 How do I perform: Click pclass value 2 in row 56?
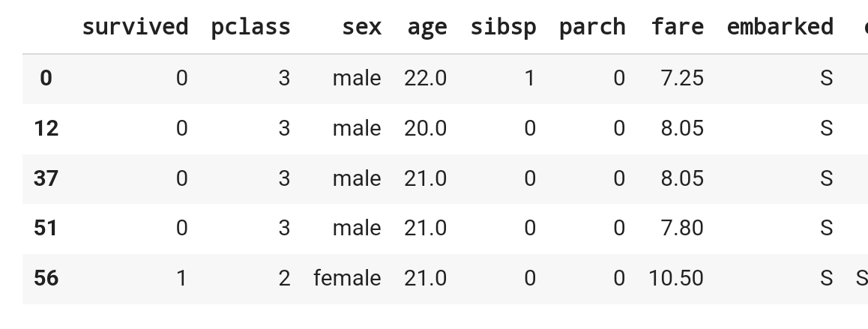pyautogui.click(x=284, y=278)
